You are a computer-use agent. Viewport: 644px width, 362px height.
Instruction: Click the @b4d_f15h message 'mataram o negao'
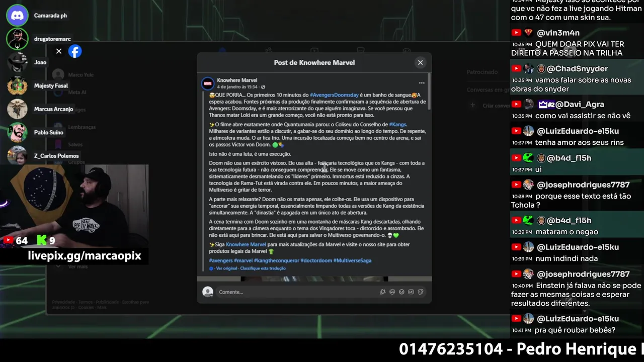(x=567, y=232)
